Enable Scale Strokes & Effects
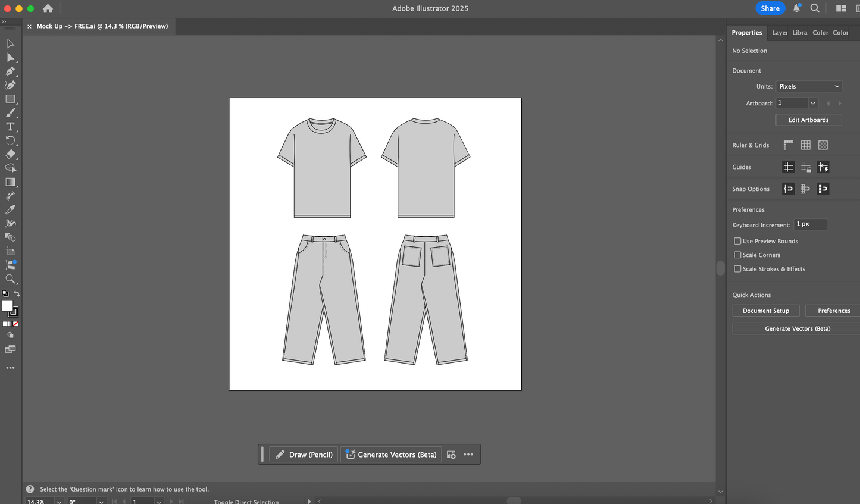The width and height of the screenshot is (860, 504). click(x=737, y=268)
